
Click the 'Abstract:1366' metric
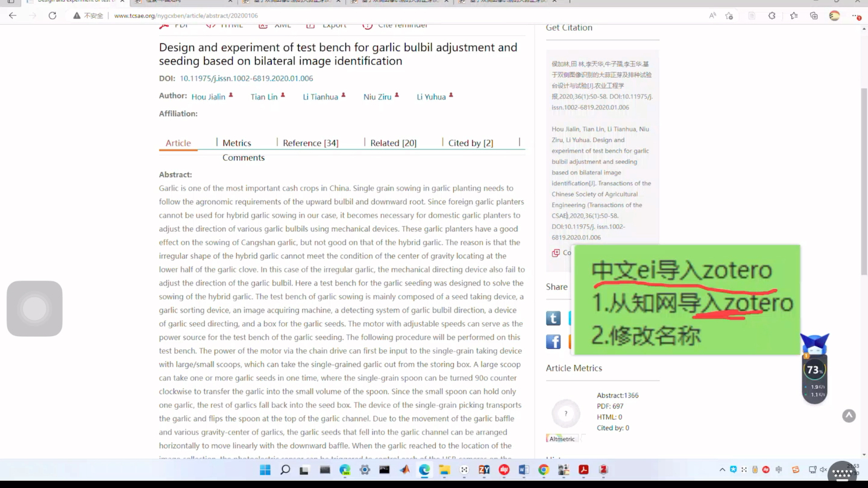618,395
